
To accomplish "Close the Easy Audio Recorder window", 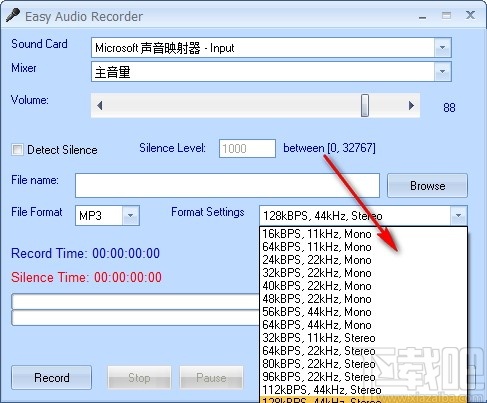I will [x=470, y=15].
